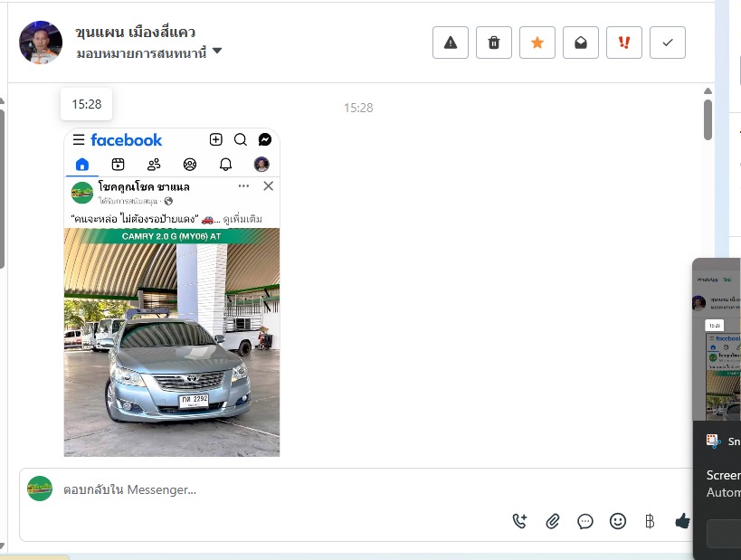The height and width of the screenshot is (560, 741).
Task: Send a thumbs-up like
Action: coord(682,521)
